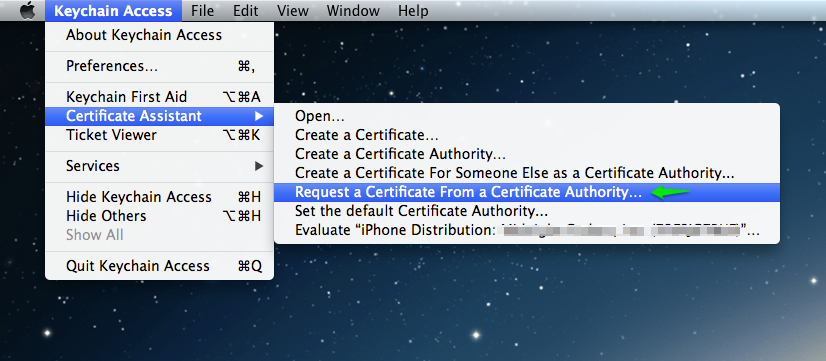Select Create a Certificate For Someone Else
The height and width of the screenshot is (361, 826).
point(527,173)
